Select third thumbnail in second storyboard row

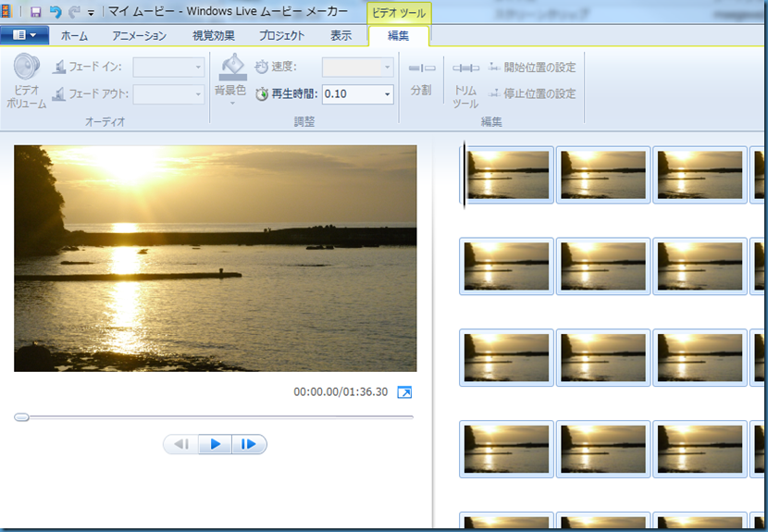click(x=700, y=266)
